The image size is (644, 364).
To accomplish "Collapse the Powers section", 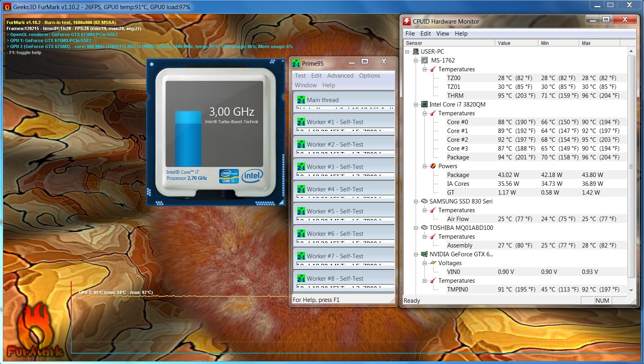I will [x=425, y=166].
